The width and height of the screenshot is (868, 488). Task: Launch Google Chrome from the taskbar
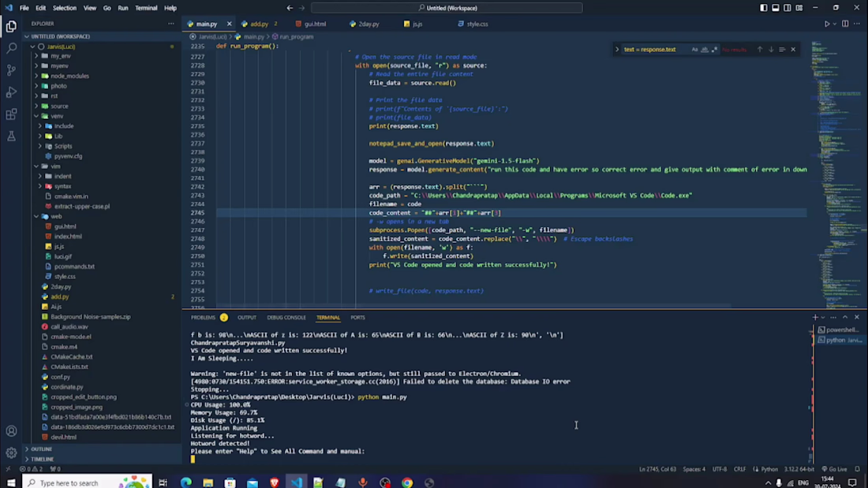point(407,482)
